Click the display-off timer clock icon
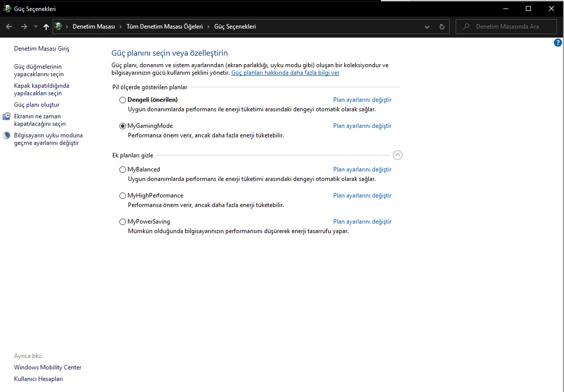564x392 pixels. tap(7, 117)
